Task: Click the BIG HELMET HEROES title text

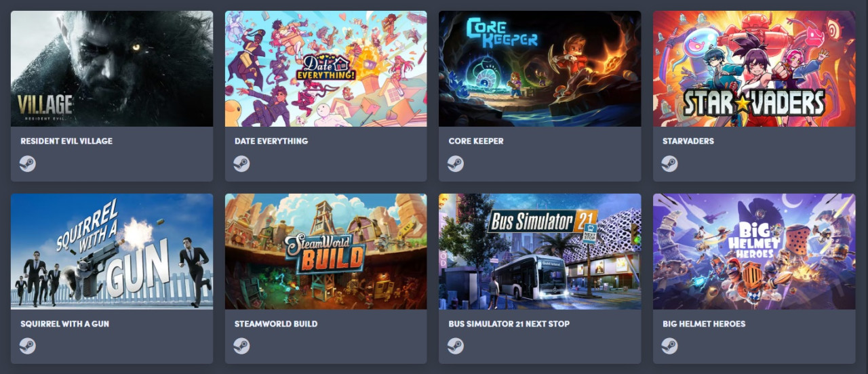Action: pos(704,324)
